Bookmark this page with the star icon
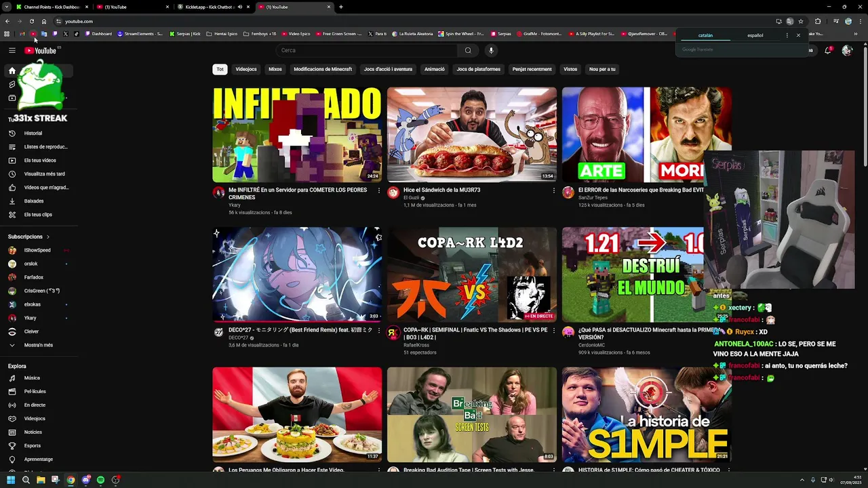 click(801, 21)
